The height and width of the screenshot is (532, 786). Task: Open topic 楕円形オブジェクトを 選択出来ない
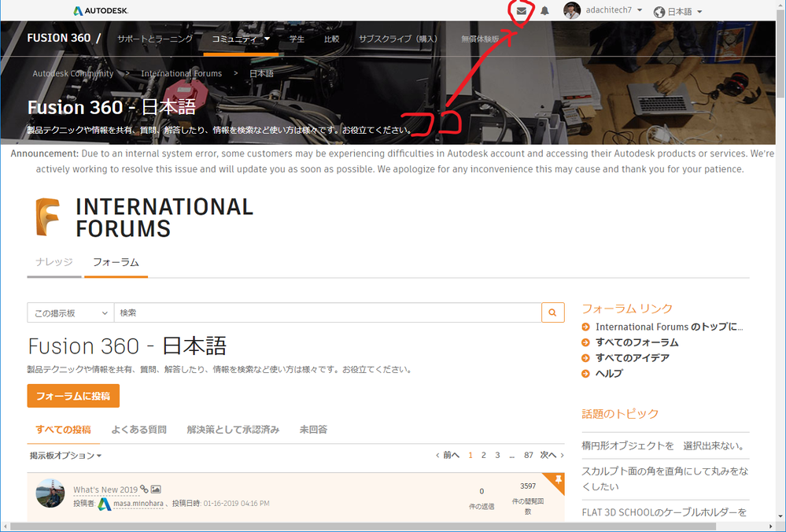point(664,445)
